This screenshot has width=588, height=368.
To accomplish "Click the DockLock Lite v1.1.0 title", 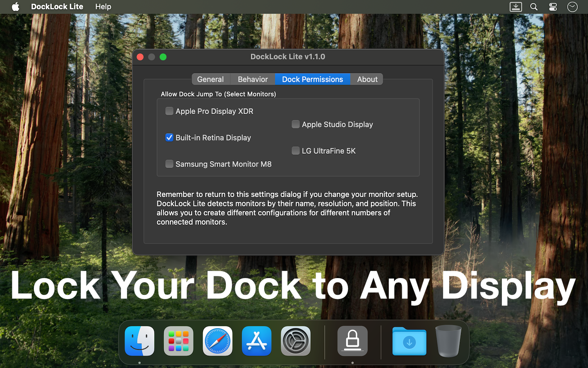I will 288,57.
